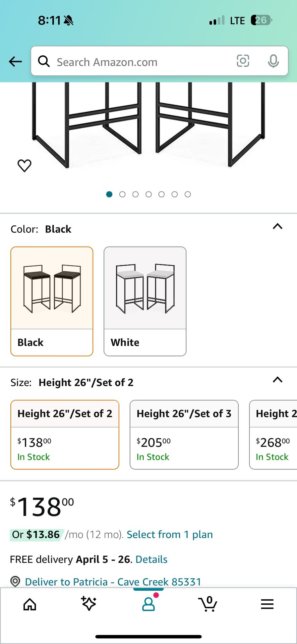Collapse the Color section chevron
297x644 pixels.
(x=278, y=227)
